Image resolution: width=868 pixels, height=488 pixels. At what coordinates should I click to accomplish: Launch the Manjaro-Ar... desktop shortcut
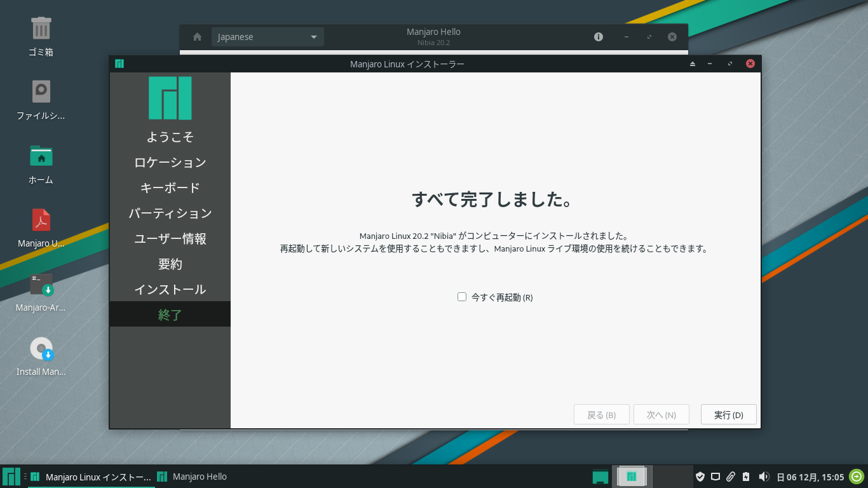point(41,284)
